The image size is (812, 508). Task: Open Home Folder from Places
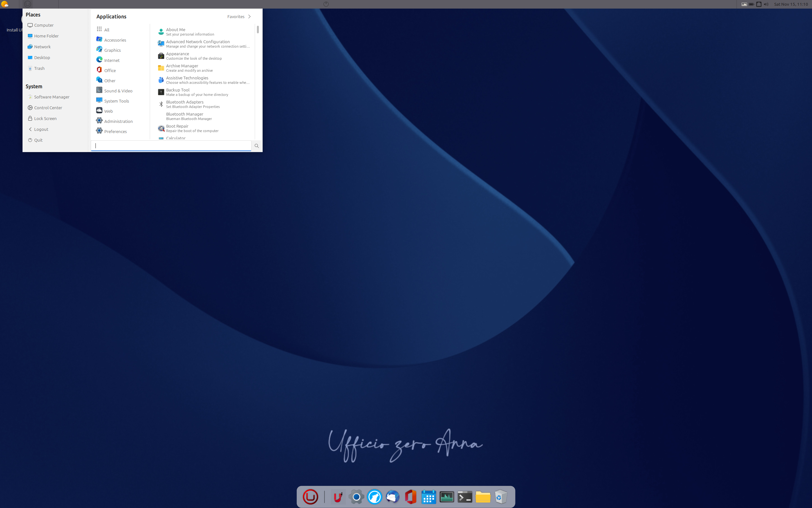coord(55,36)
